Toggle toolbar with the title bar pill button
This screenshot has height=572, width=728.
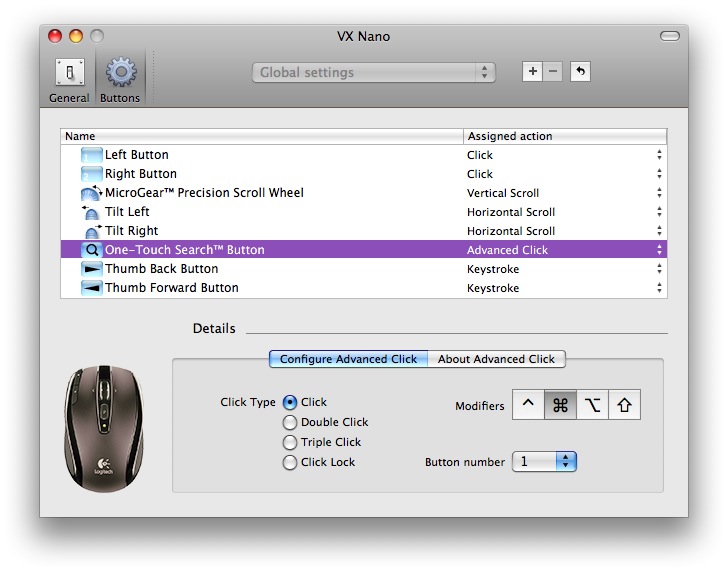click(670, 36)
